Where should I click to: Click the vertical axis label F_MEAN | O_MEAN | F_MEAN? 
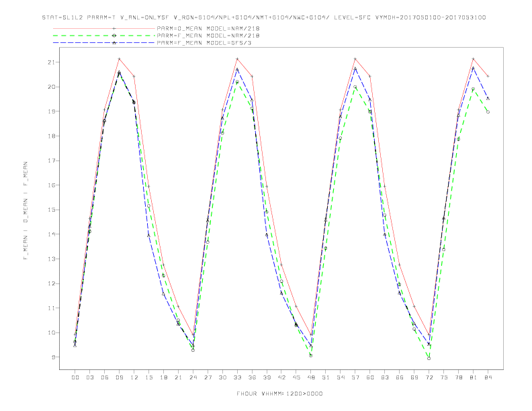[x=26, y=211]
